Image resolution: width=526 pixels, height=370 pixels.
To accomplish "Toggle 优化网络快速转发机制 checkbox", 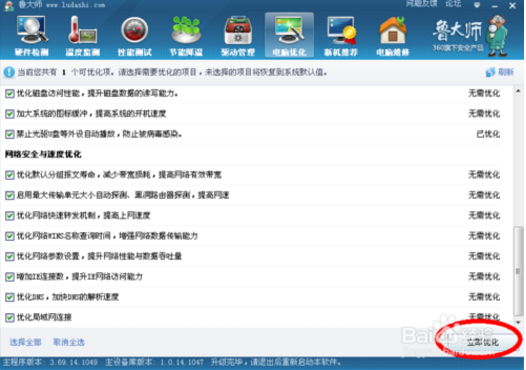I will (10, 216).
